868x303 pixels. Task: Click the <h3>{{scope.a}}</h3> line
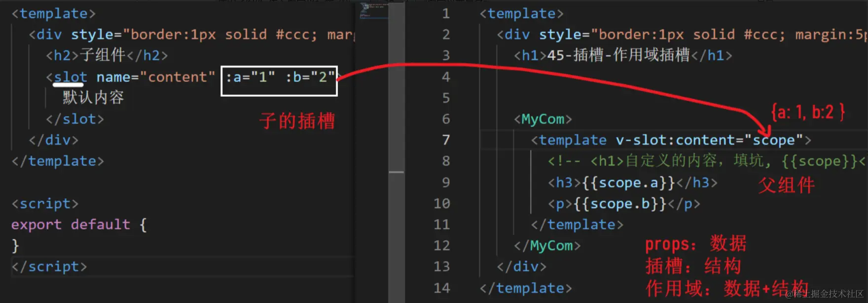point(632,183)
